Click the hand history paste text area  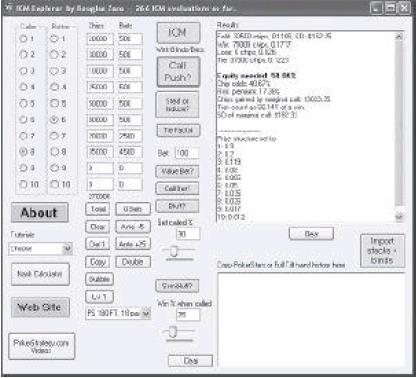pos(311,321)
